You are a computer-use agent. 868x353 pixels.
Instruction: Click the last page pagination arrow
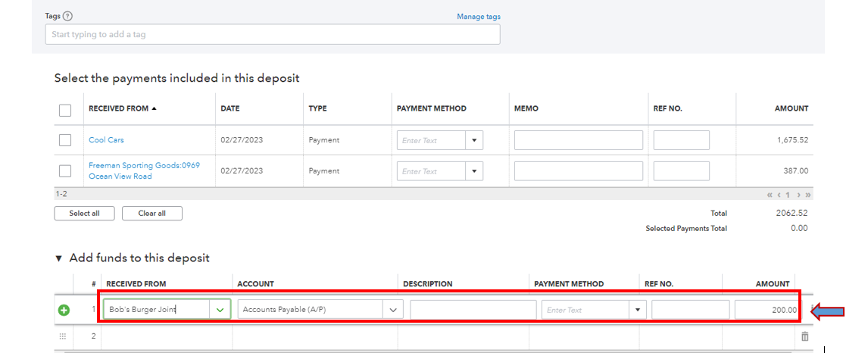(808, 195)
